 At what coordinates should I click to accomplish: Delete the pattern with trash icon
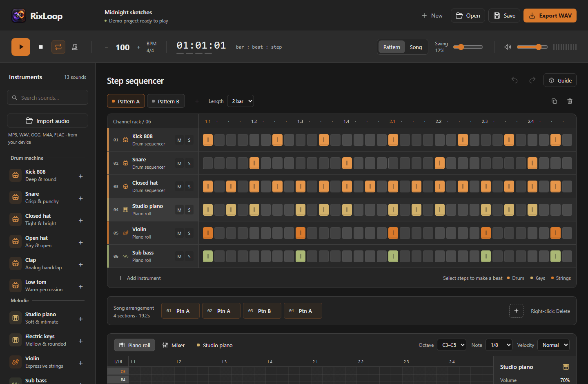point(570,101)
